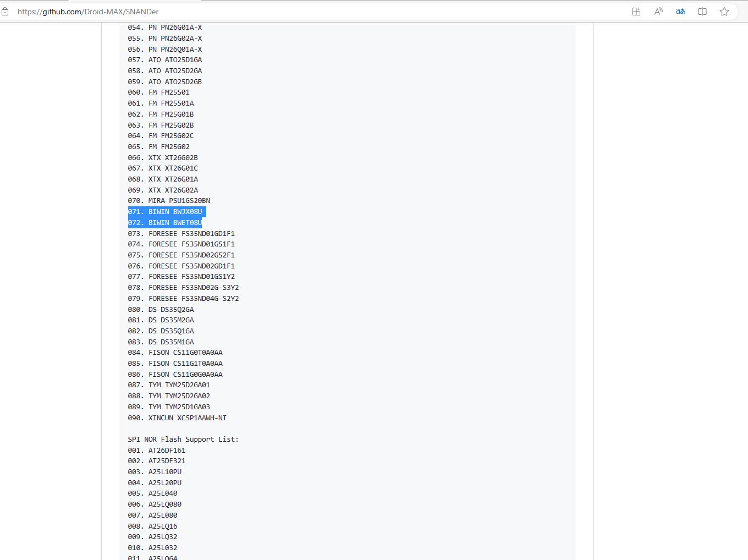This screenshot has width=748, height=560.
Task: Click the 001. AT26DF161 entry
Action: tap(157, 451)
